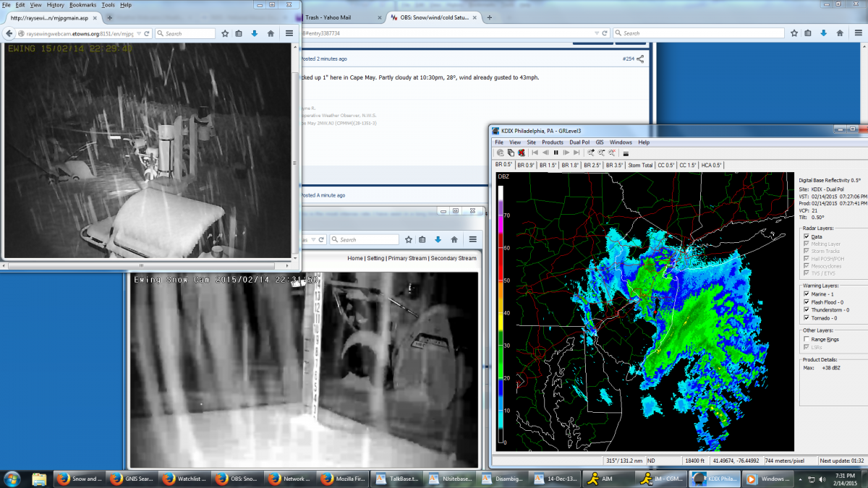The image size is (868, 488).
Task: Click the raysewingwebcam address bar
Action: 75,33
